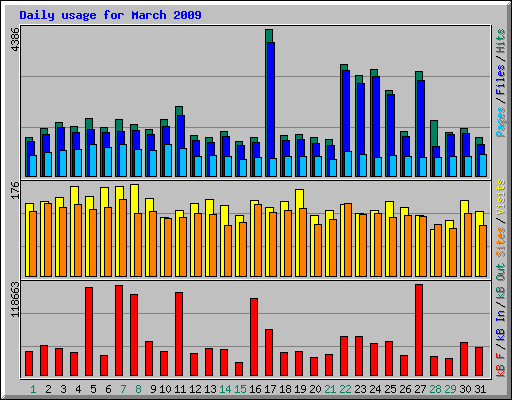512x400 pixels.
Task: Click day 27 on the x-axis
Action: point(420,389)
